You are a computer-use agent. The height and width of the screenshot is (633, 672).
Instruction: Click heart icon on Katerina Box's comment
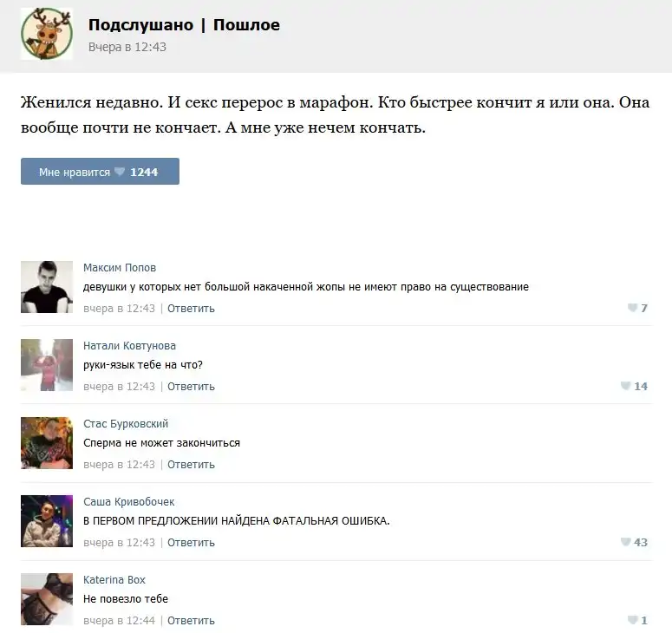tap(633, 620)
